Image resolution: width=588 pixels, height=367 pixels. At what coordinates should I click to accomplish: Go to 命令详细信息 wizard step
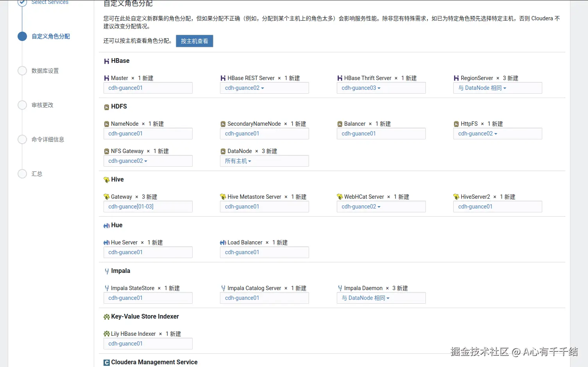[48, 139]
